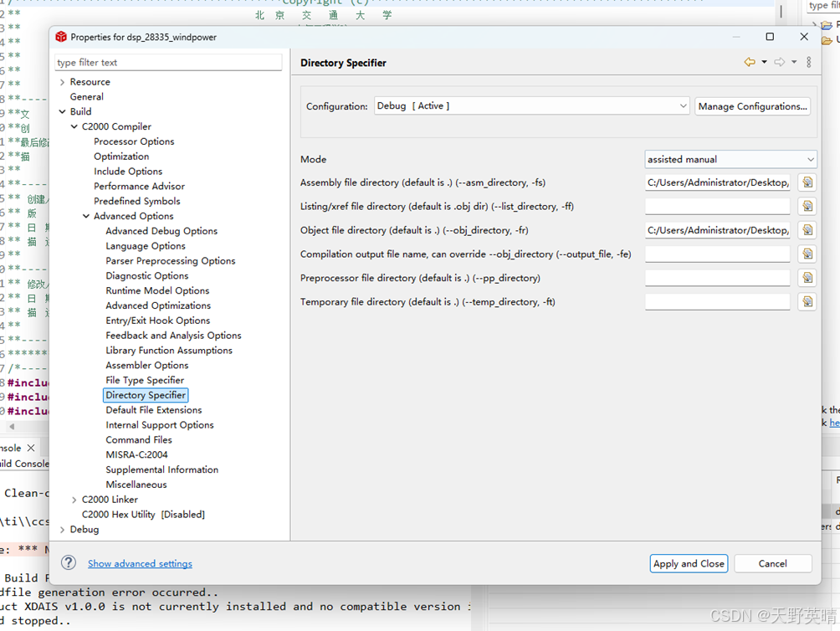This screenshot has width=840, height=631.
Task: Click the forward navigation arrow icon
Action: (780, 62)
